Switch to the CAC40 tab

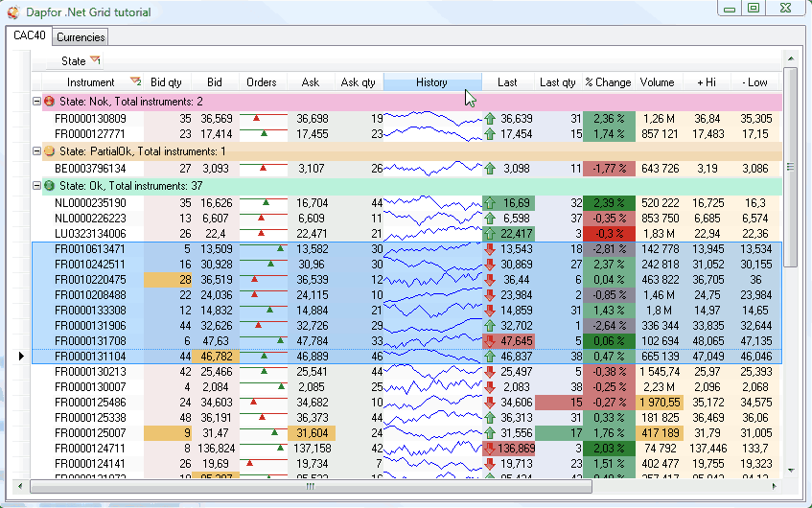[30, 35]
